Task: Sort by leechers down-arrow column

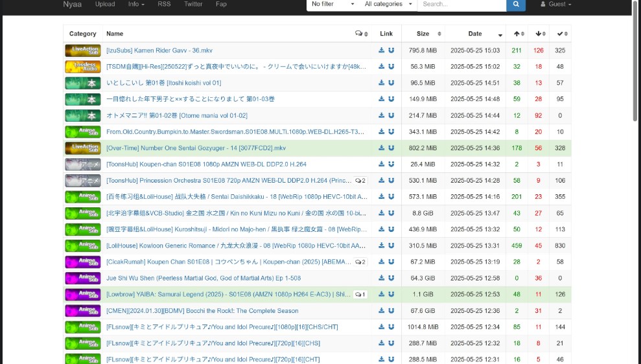Action: click(539, 34)
